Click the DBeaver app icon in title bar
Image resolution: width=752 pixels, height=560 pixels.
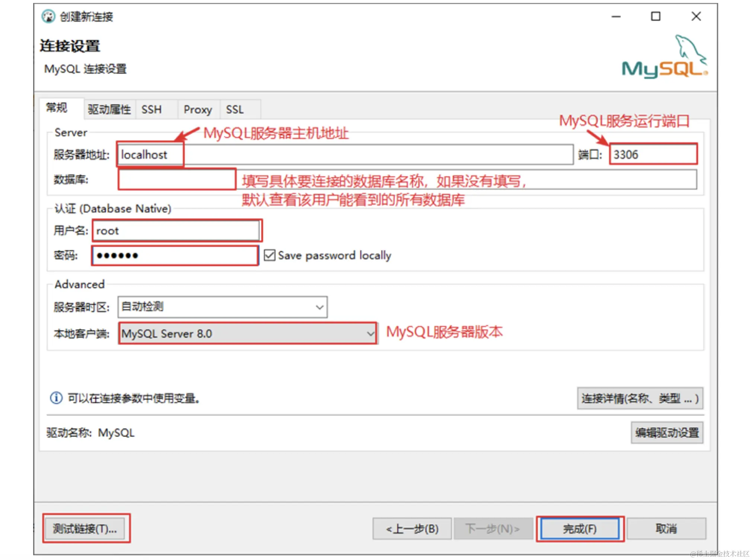[48, 16]
